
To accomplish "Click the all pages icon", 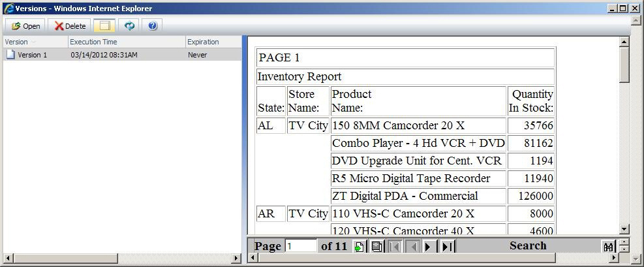I will pyautogui.click(x=376, y=247).
